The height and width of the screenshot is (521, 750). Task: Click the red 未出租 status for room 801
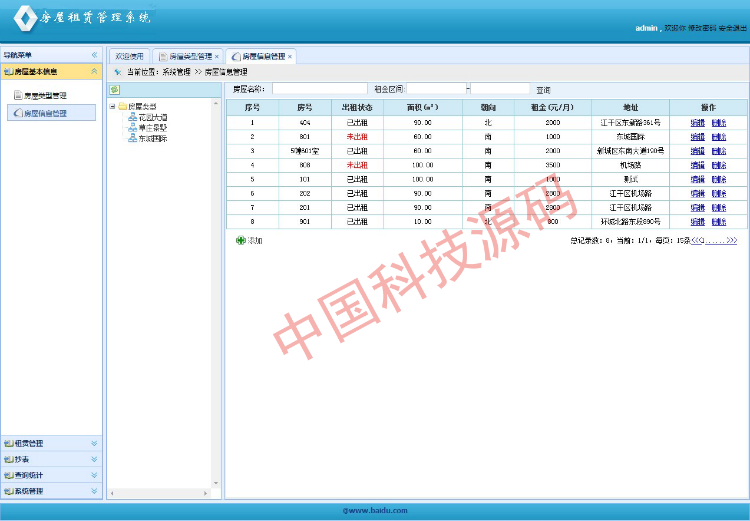tap(357, 137)
